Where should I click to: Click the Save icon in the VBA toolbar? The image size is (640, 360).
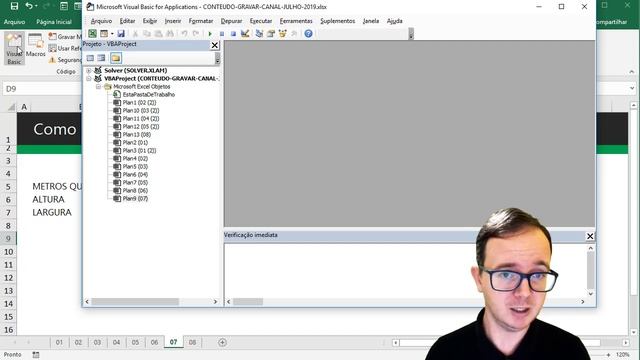pos(121,33)
